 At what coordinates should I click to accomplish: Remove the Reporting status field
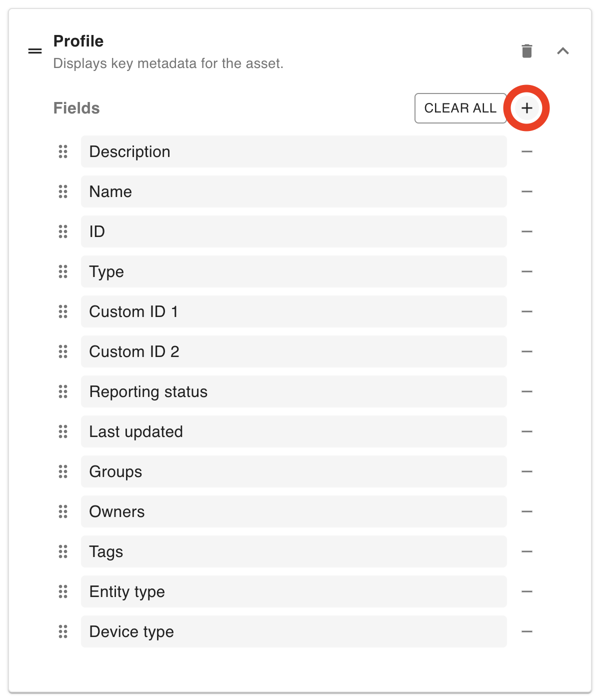point(526,391)
